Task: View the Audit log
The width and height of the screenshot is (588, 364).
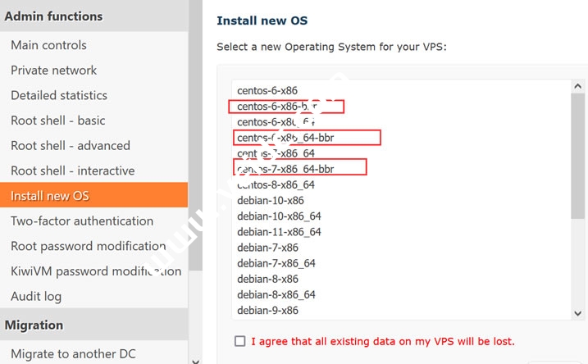Action: tap(36, 296)
